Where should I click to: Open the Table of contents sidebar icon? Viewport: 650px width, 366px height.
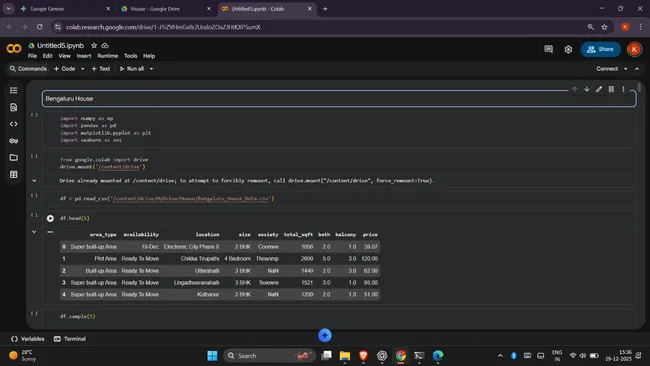[14, 90]
